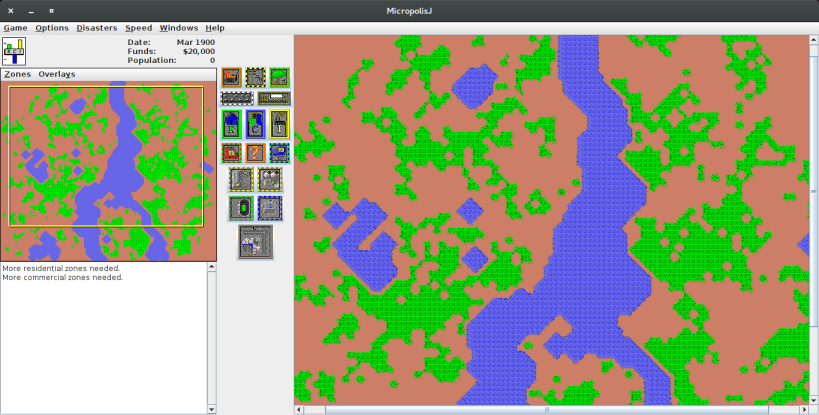The width and height of the screenshot is (819, 415).
Task: Open the Overlays dropdown above minimap
Action: (56, 74)
